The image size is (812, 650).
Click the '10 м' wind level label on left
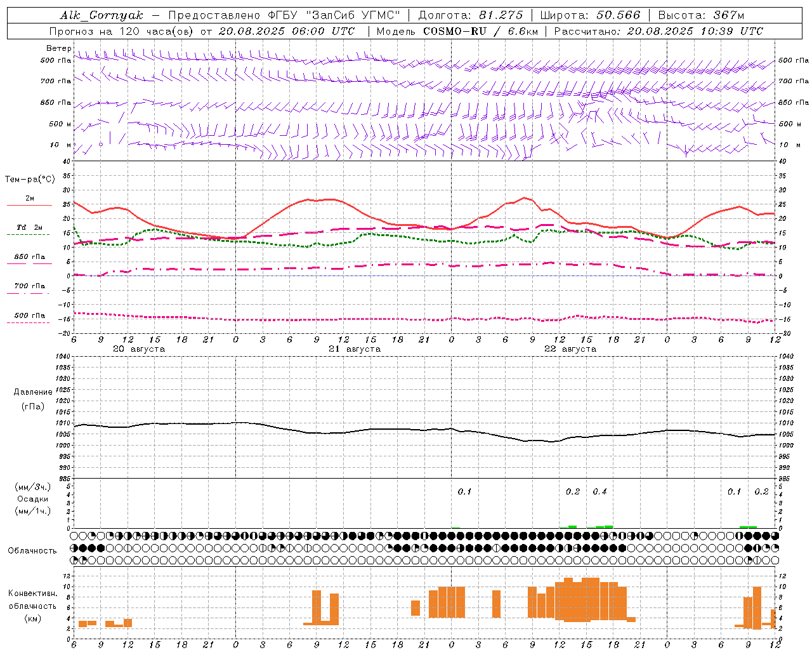[60, 145]
